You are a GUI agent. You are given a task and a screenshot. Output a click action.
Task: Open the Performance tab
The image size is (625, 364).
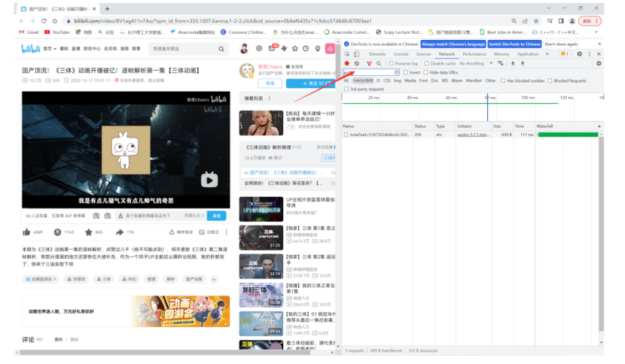click(x=474, y=53)
